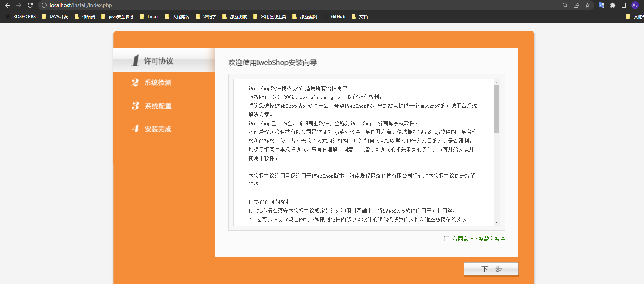Click the 我同意上述条款和条件 label text

coord(478,239)
